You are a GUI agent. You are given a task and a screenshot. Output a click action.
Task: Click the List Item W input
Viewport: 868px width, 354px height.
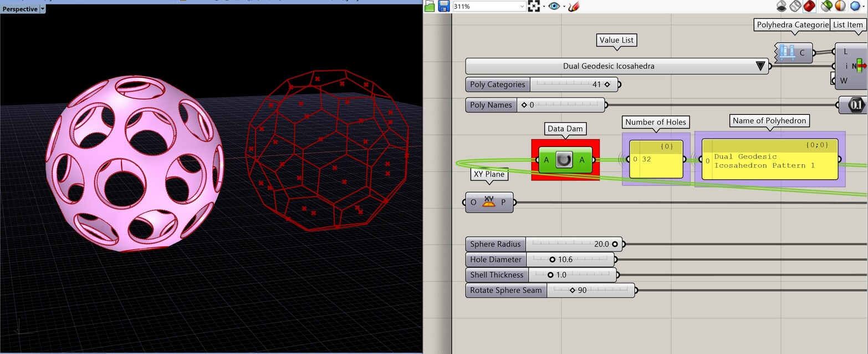pos(844,80)
